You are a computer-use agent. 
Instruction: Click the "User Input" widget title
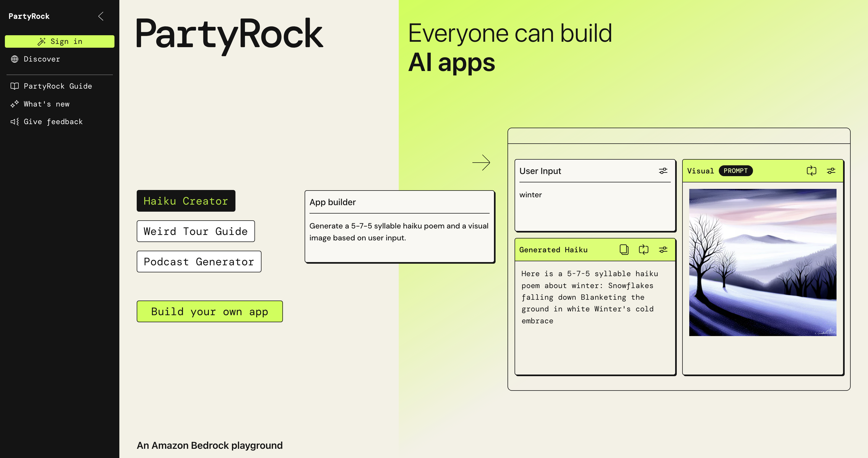540,171
